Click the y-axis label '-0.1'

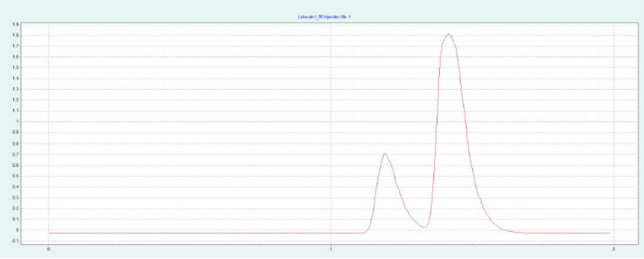(15, 241)
